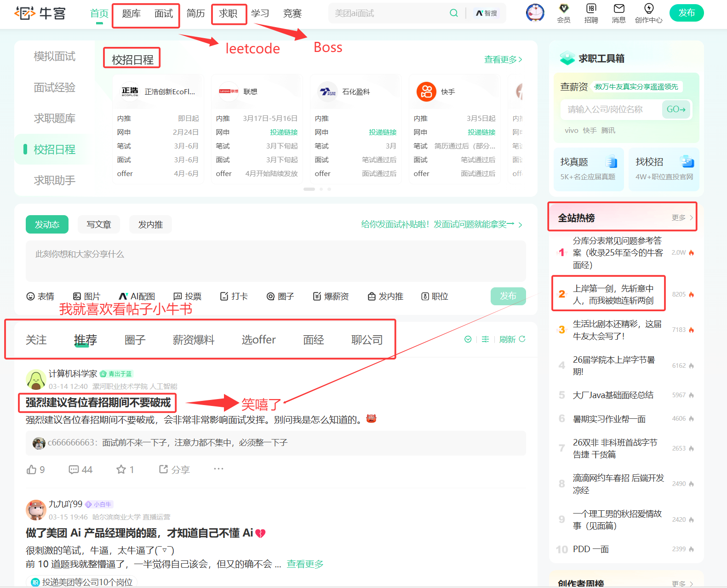Open the 消息 messages icon
The width and height of the screenshot is (727, 588).
pos(618,13)
